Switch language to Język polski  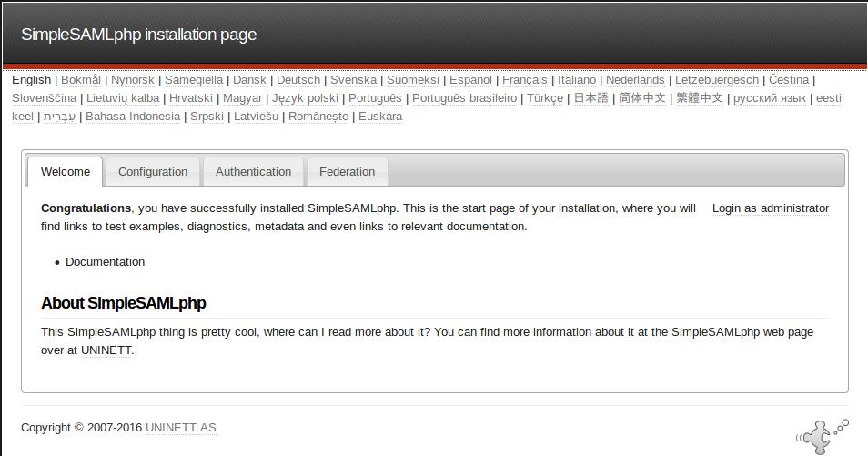coord(305,98)
